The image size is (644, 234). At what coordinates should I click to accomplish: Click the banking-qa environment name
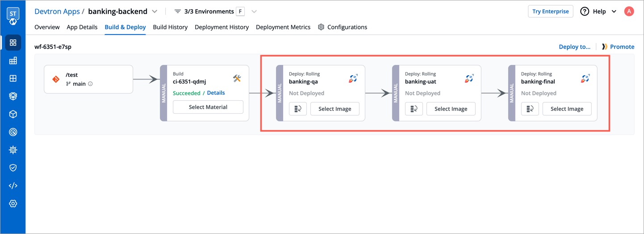[x=303, y=81]
